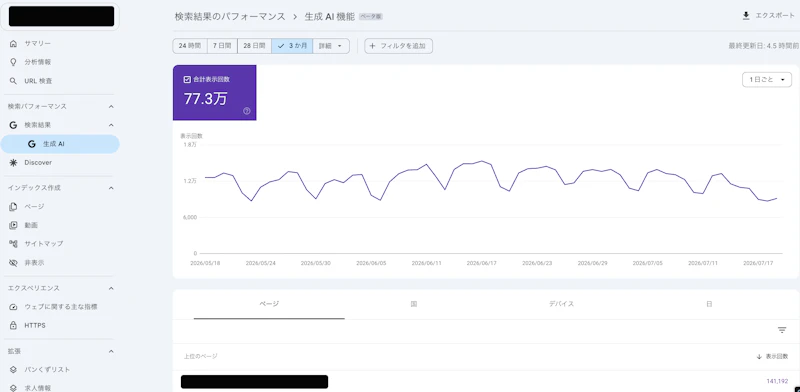
Task: Select the 28 日間 date range
Action: (254, 46)
